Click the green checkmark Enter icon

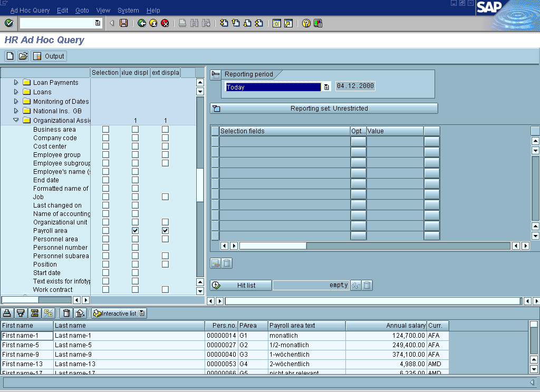9,23
